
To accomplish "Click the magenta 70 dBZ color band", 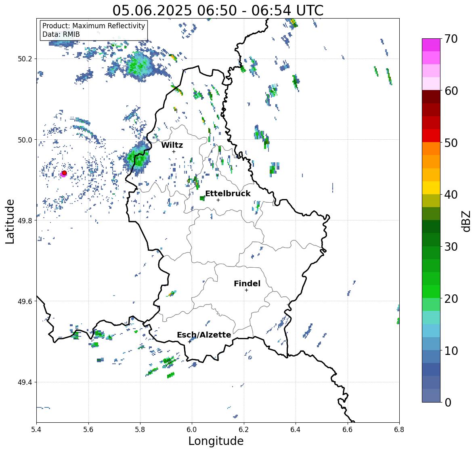I will pos(431,45).
